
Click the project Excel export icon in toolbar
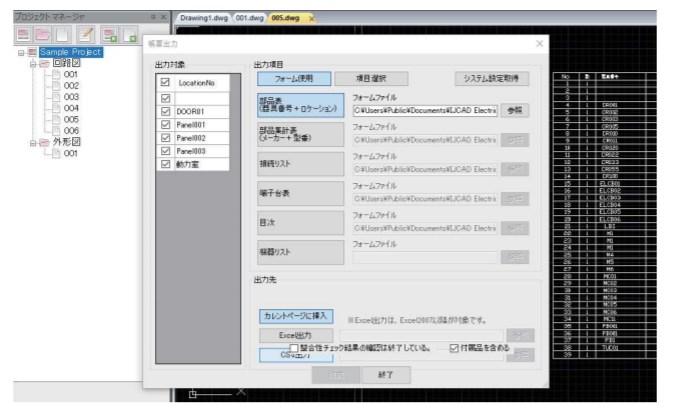(x=110, y=34)
